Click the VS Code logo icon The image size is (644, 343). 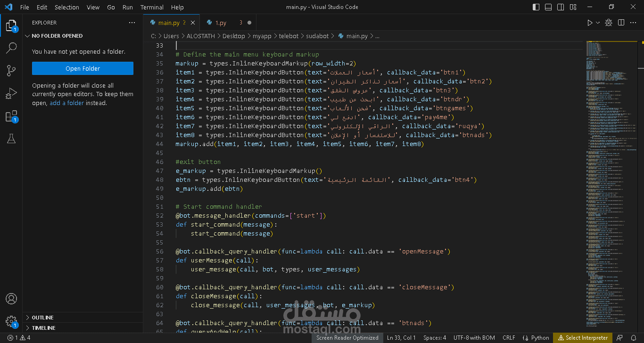pyautogui.click(x=8, y=7)
